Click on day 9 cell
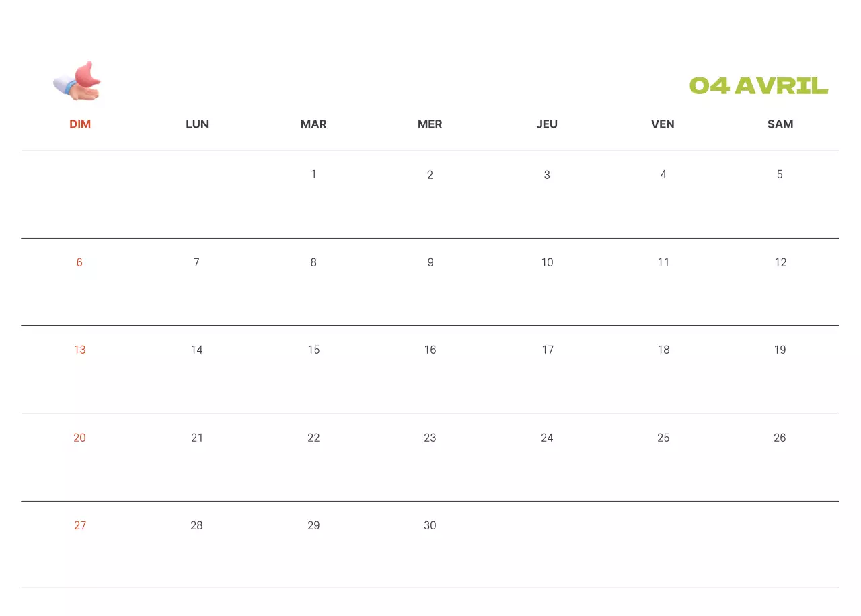 pyautogui.click(x=430, y=262)
